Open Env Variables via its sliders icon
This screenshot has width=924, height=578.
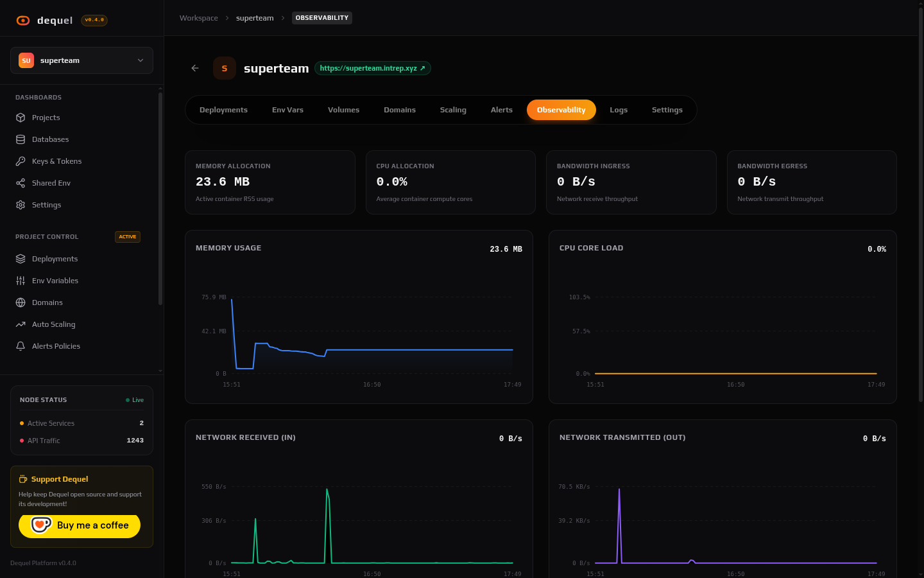click(21, 281)
